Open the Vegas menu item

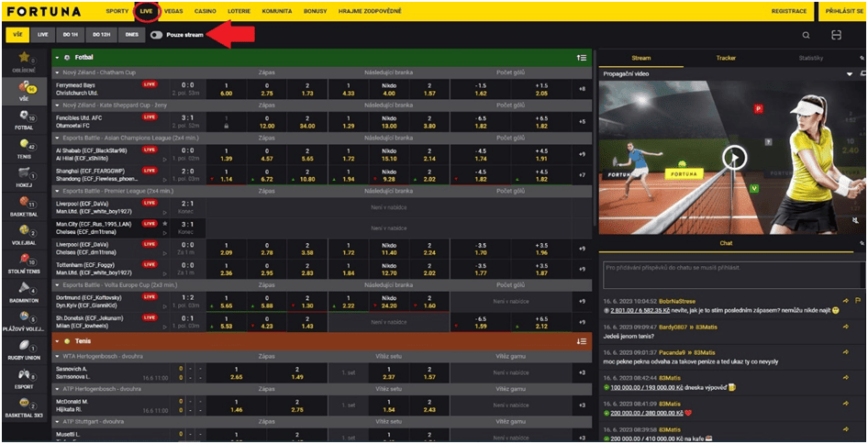point(173,11)
